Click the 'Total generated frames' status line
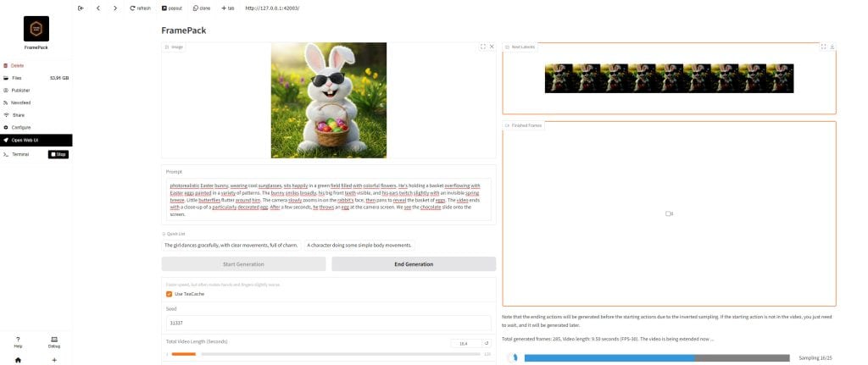 click(x=608, y=339)
